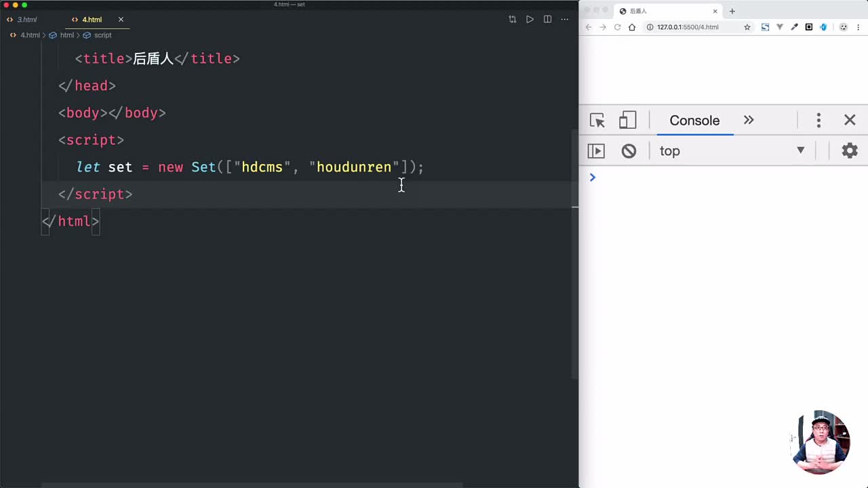The width and height of the screenshot is (868, 488).
Task: Select the 4.html editor tab
Action: [x=92, y=20]
